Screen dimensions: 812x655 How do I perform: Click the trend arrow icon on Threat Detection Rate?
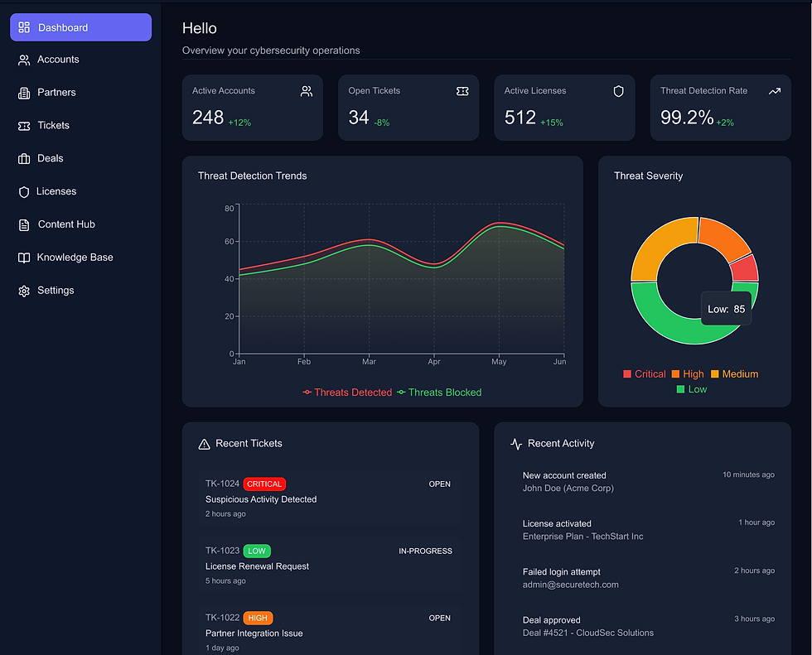coord(774,92)
